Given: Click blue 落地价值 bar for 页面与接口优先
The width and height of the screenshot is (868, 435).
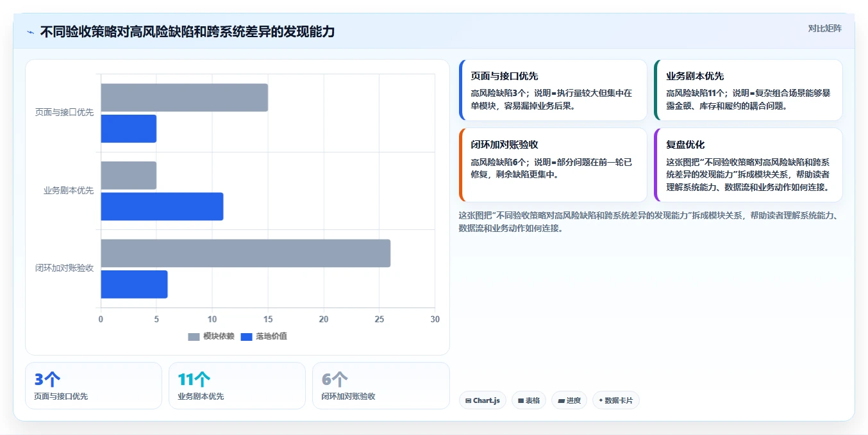Looking at the screenshot, I should coord(128,129).
